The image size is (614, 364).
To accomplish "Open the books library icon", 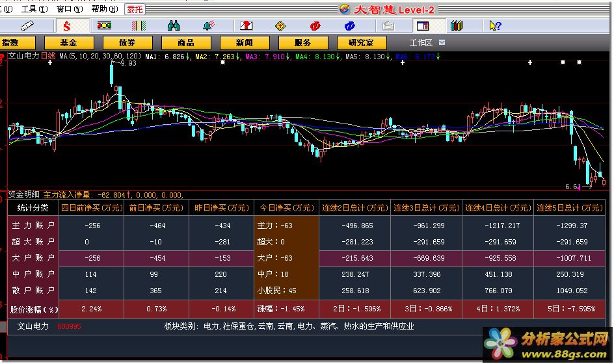I will click(x=457, y=26).
